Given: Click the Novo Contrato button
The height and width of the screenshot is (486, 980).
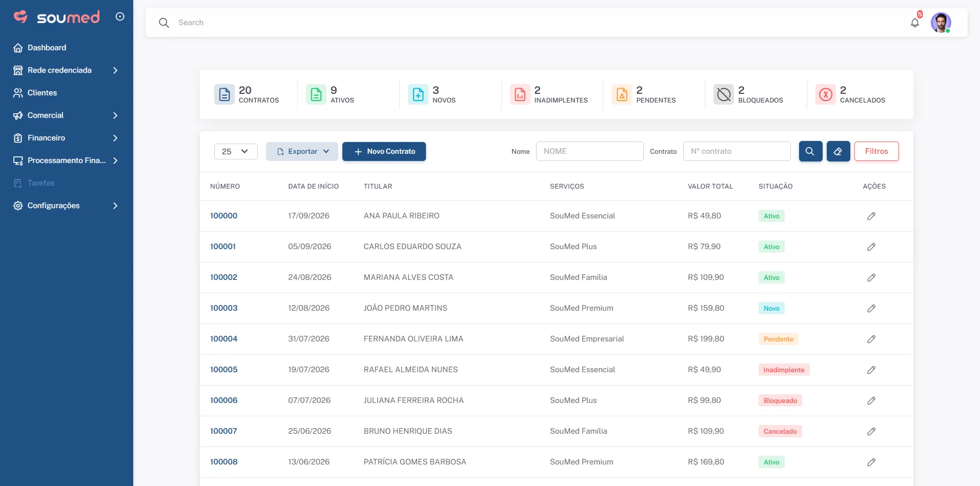Looking at the screenshot, I should pos(384,151).
